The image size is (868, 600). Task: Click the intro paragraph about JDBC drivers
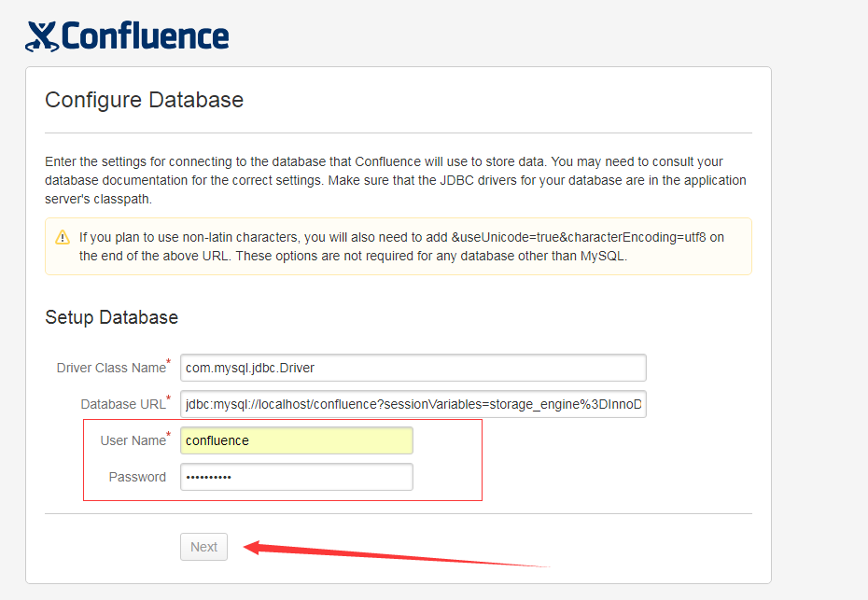point(395,180)
